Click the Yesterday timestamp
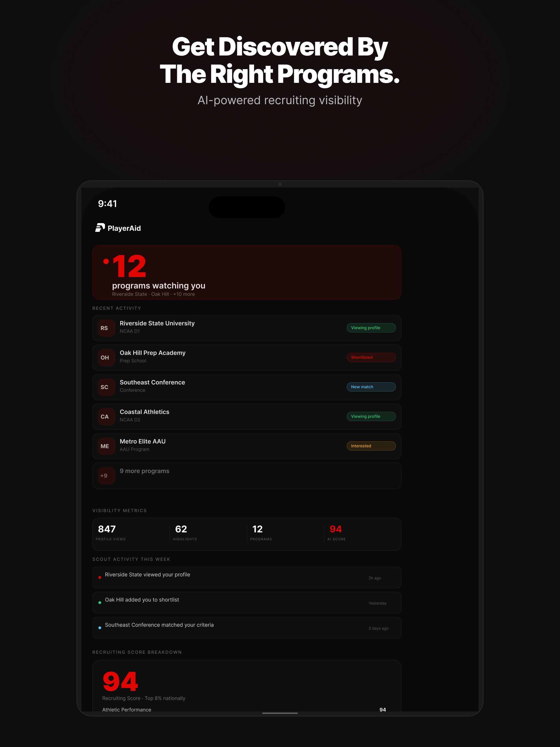This screenshot has height=747, width=560. click(377, 603)
